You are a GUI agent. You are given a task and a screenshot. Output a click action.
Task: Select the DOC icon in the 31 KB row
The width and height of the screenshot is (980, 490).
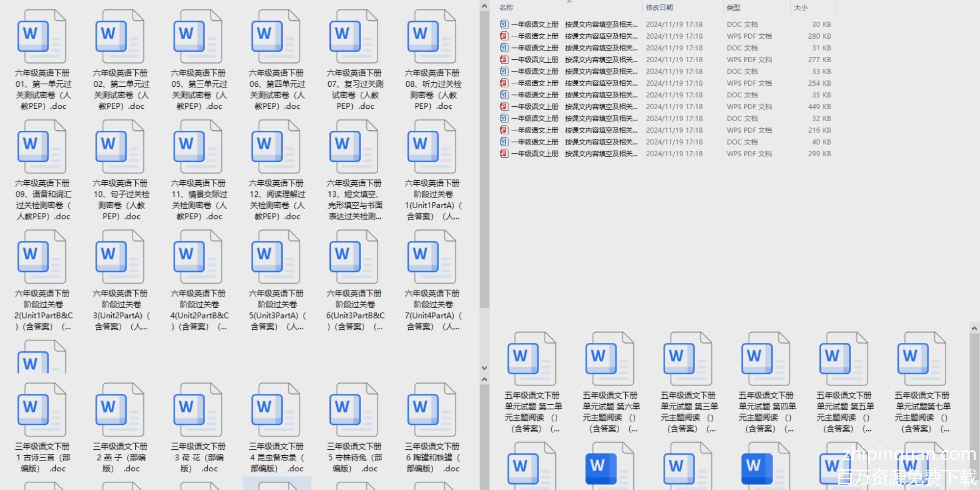[503, 48]
